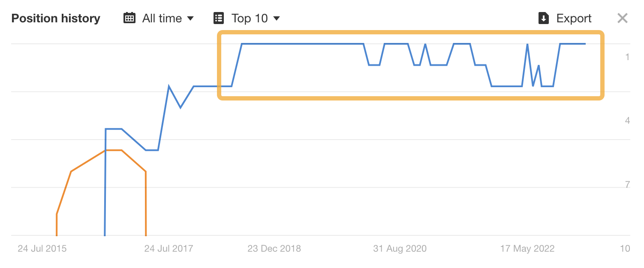Screen dimensions: 644x268
Task: Click the Position history title
Action: point(56,18)
